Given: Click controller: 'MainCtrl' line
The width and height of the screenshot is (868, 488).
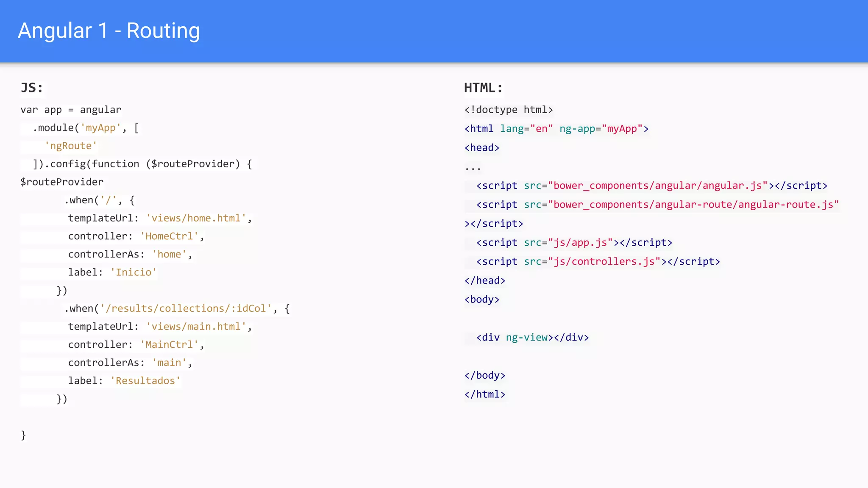Looking at the screenshot, I should (x=136, y=345).
